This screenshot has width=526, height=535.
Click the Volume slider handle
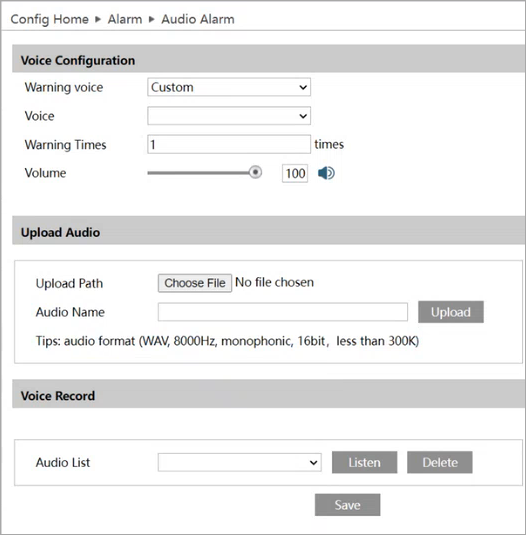pyautogui.click(x=255, y=172)
